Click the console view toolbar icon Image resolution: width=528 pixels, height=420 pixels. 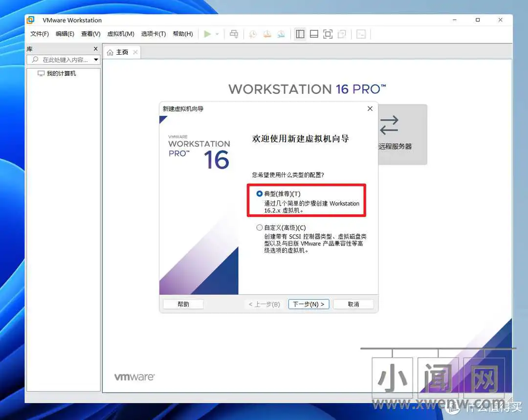[x=361, y=34]
